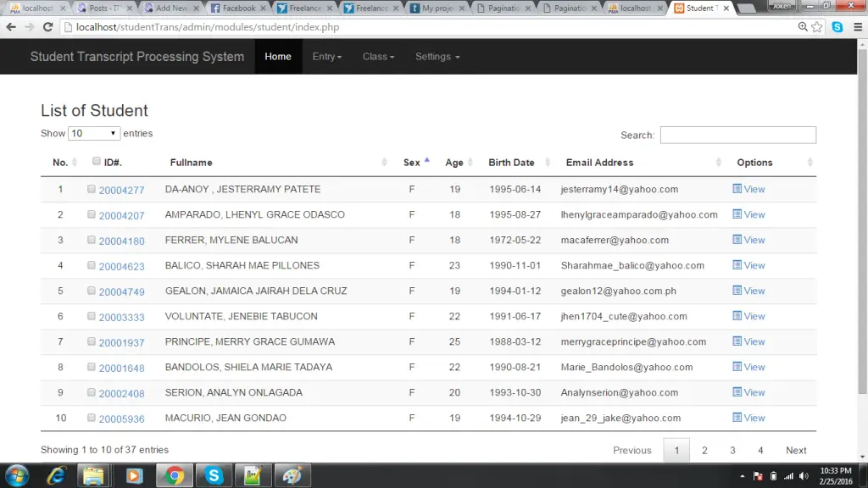Viewport: 868px width, 488px height.
Task: Tick the select-all checkbox in ID# header
Action: [x=97, y=161]
